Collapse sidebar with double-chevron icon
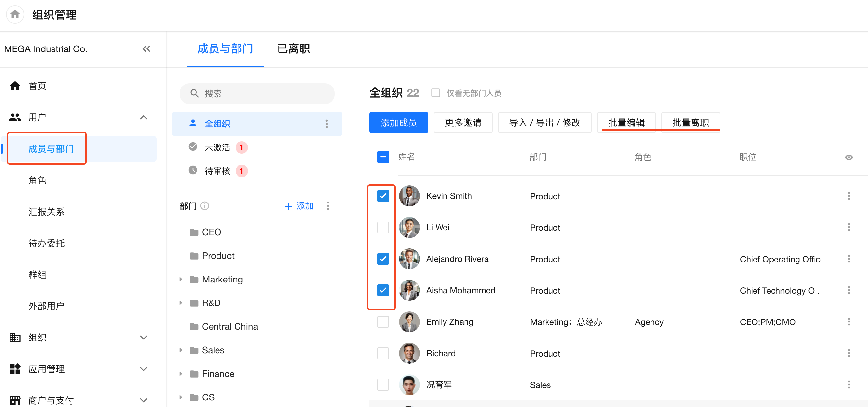Screen dimensions: 868x407 (x=146, y=49)
